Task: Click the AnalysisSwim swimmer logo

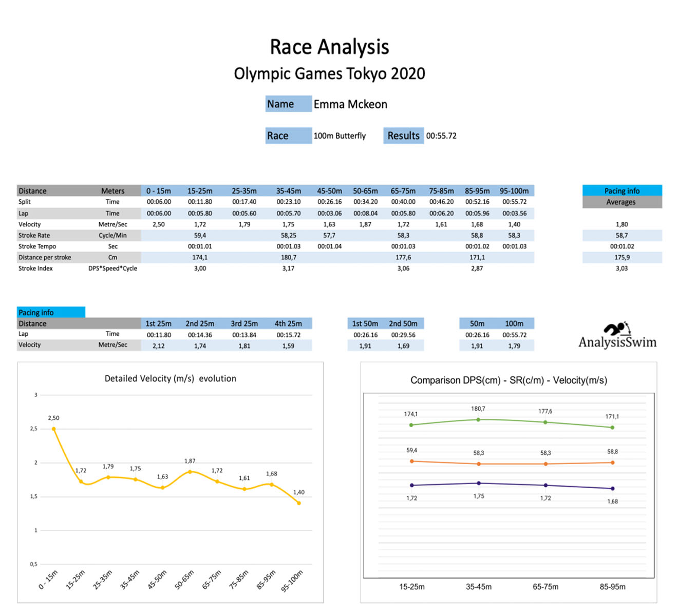Action: coord(617,329)
